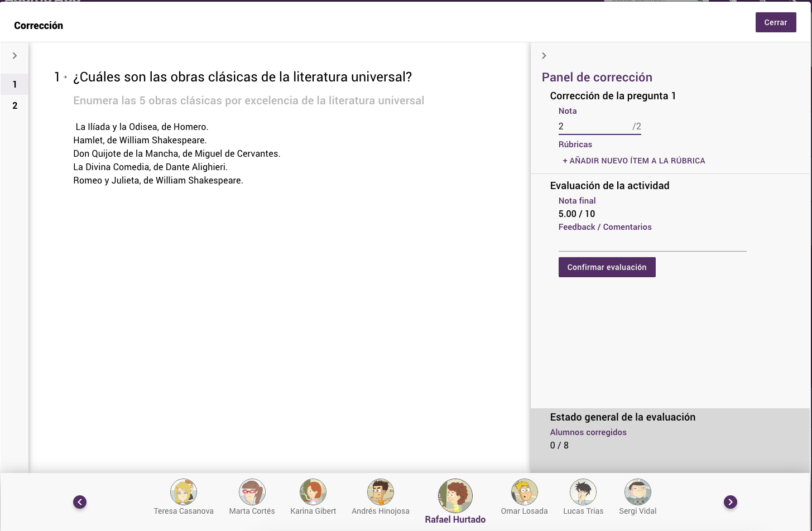The width and height of the screenshot is (812, 531).
Task: Confirm the evaluation
Action: tap(607, 267)
